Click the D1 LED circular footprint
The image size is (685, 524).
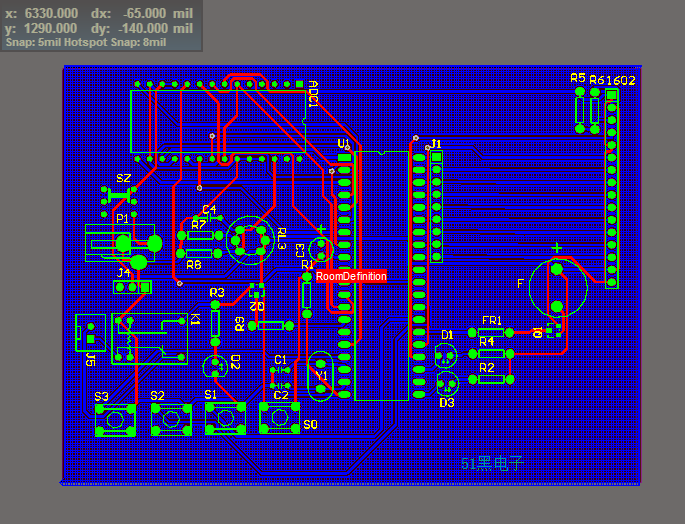coord(446,356)
